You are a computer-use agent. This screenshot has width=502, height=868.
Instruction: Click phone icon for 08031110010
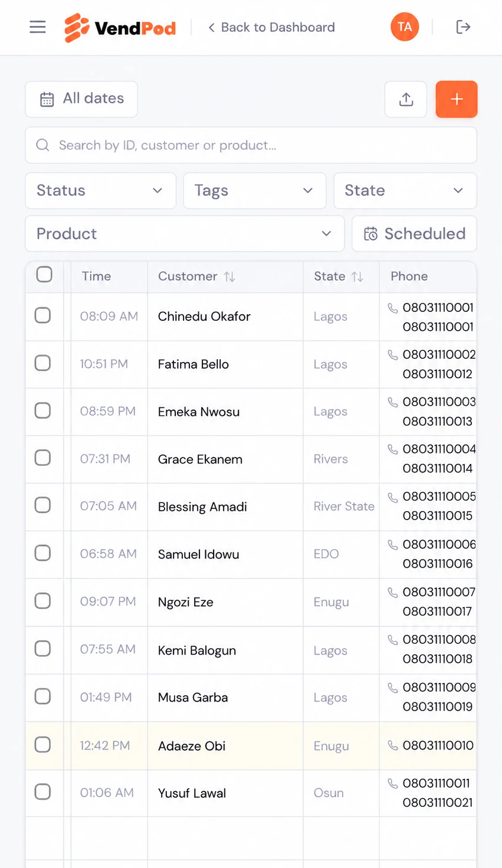pos(392,746)
